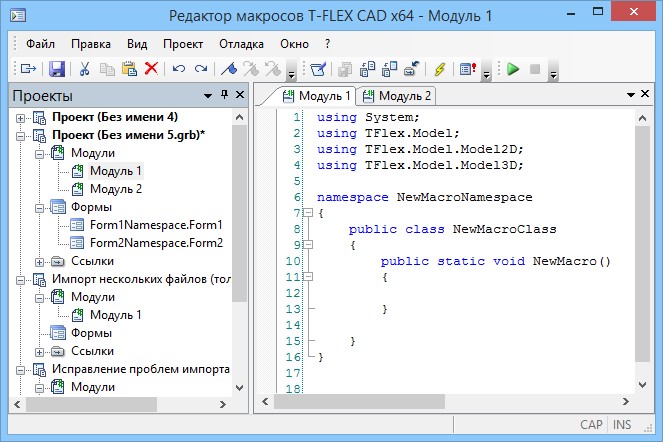Screen dimensions: 663x442
Task: Open the editor tab list dropdown arrow
Action: tap(630, 95)
